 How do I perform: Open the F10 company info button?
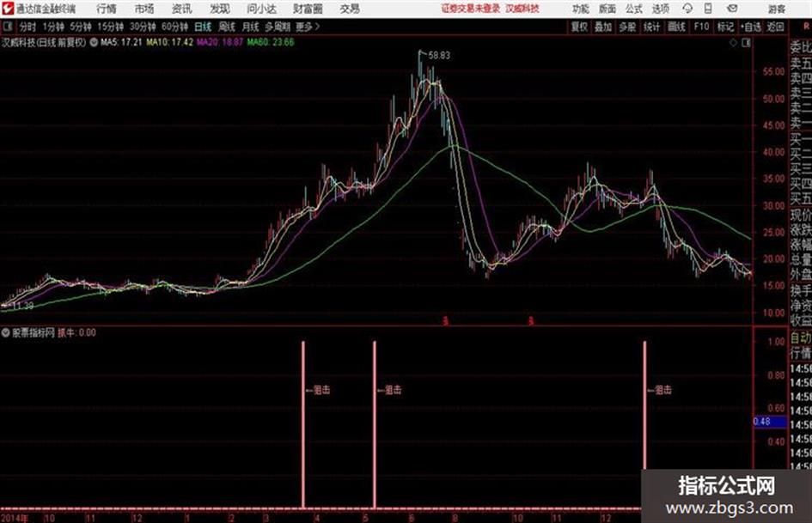[x=701, y=27]
